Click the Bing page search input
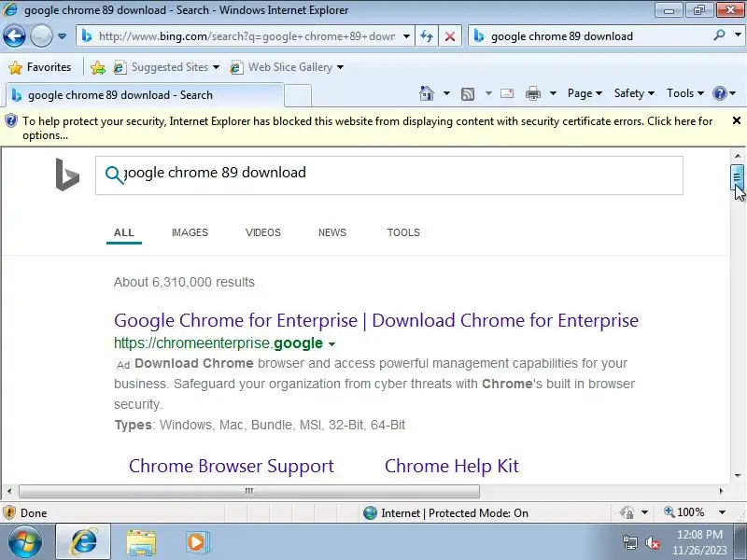747x560 pixels. coord(388,175)
